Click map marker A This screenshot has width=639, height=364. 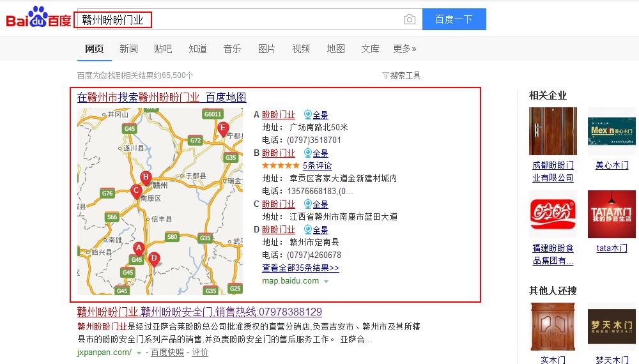point(139,249)
